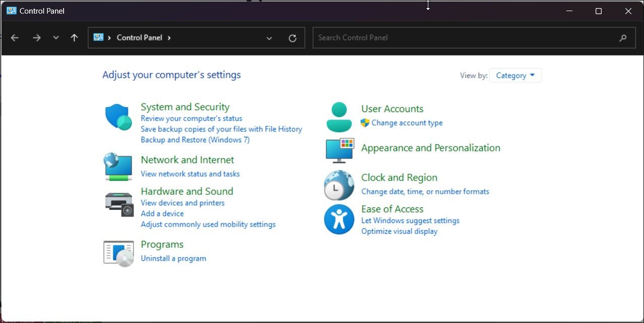Open User Accounts heading

tap(392, 109)
